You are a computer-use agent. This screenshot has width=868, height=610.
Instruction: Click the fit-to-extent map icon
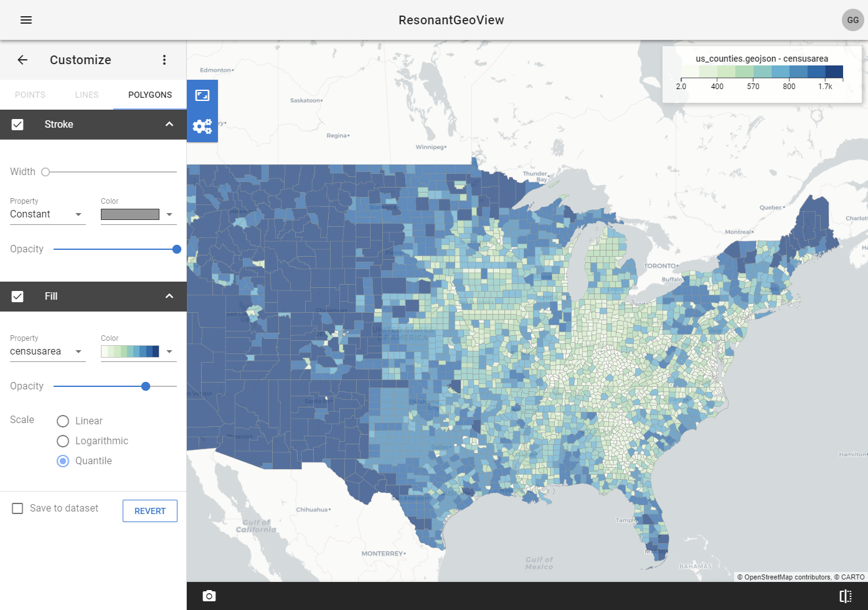202,95
